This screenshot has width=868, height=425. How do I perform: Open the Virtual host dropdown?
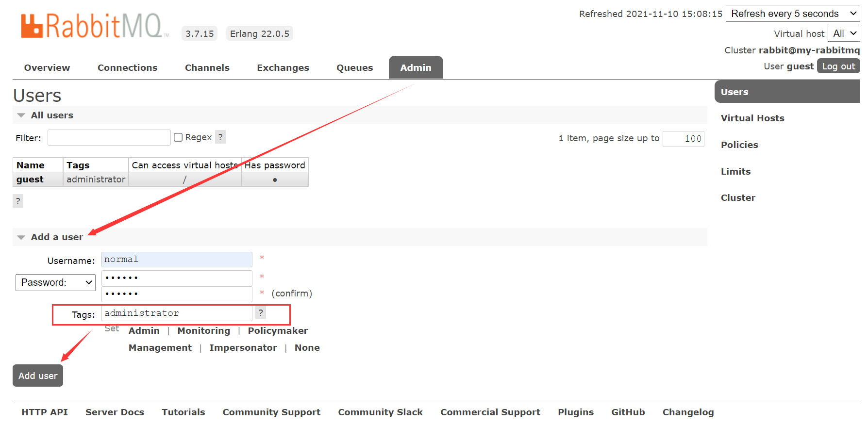point(844,33)
